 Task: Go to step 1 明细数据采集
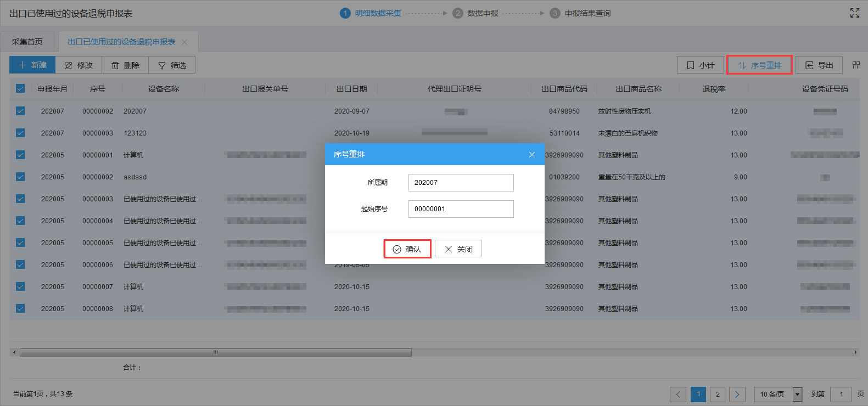coord(371,13)
